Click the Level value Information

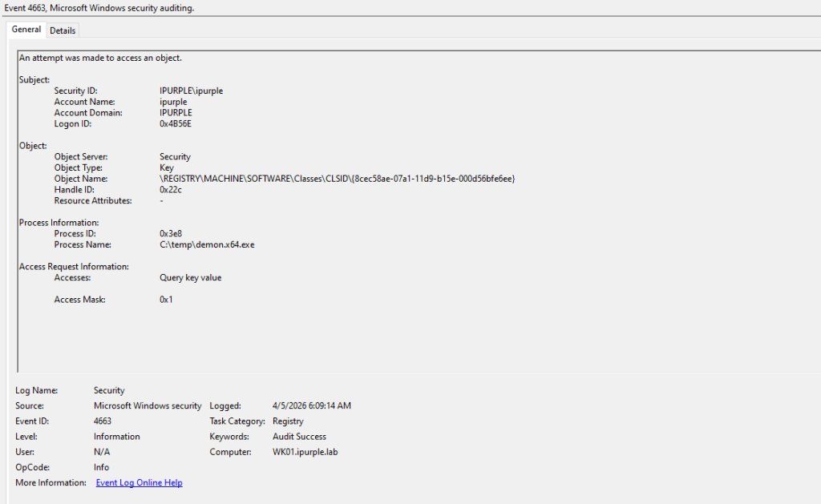point(117,437)
